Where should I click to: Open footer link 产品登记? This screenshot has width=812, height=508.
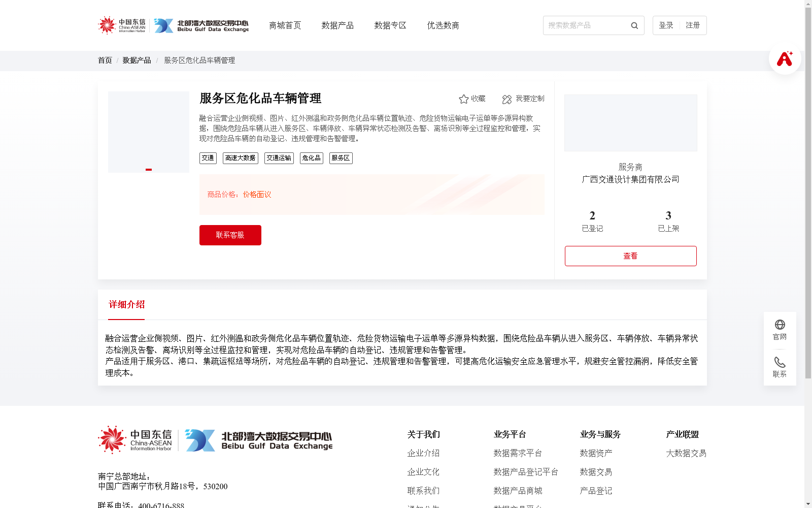(596, 491)
